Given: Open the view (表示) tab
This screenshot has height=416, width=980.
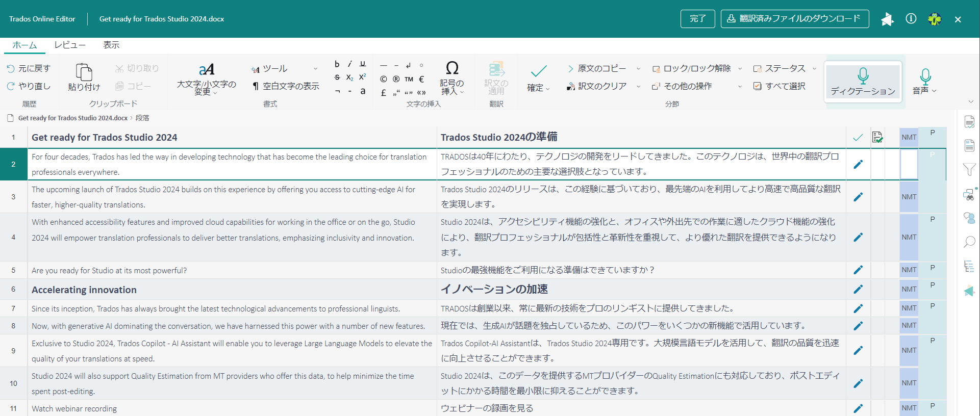Looking at the screenshot, I should 111,45.
